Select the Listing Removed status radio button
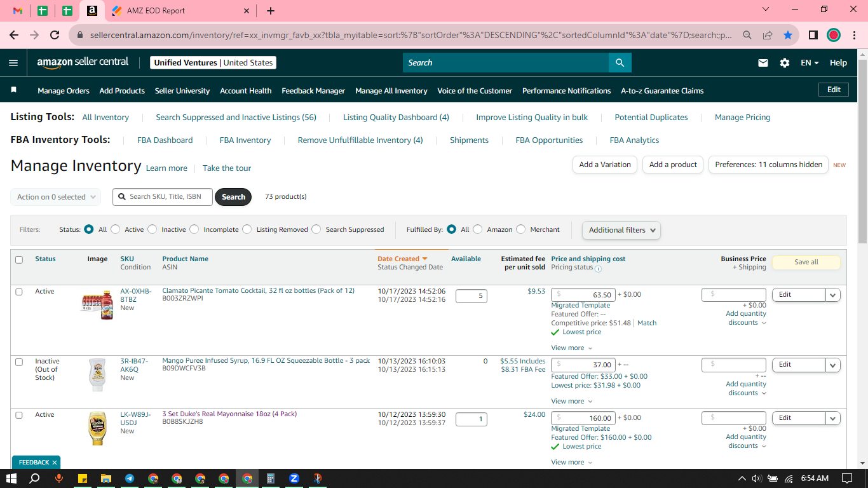The image size is (868, 488). tap(247, 229)
